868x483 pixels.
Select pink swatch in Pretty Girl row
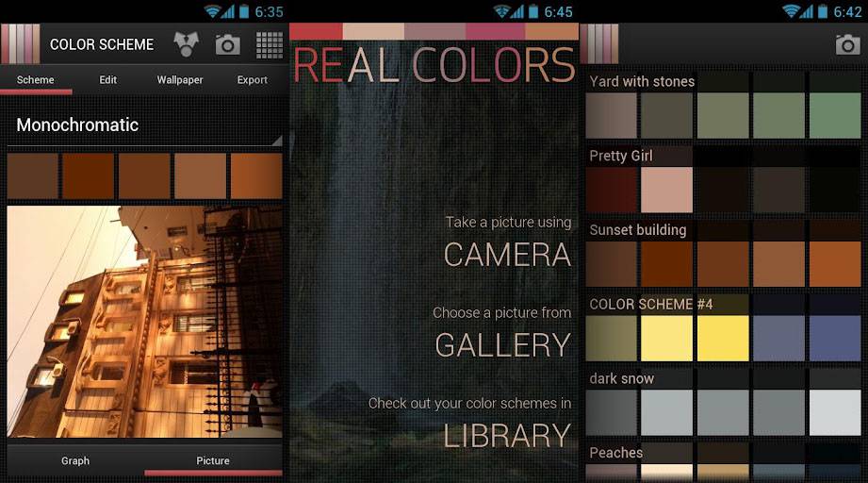pos(666,190)
